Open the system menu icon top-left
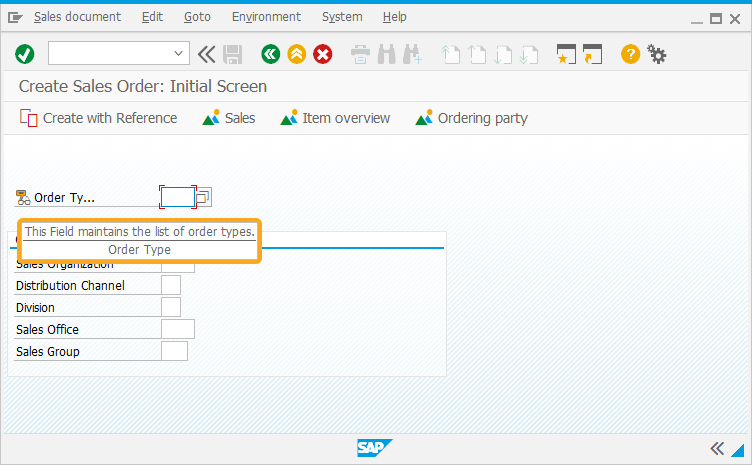 point(15,18)
